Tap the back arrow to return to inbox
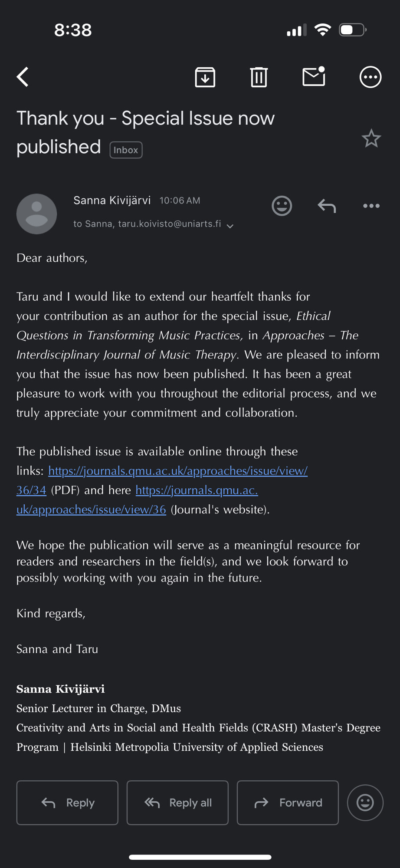Screen dimensions: 400x868 click(23, 77)
